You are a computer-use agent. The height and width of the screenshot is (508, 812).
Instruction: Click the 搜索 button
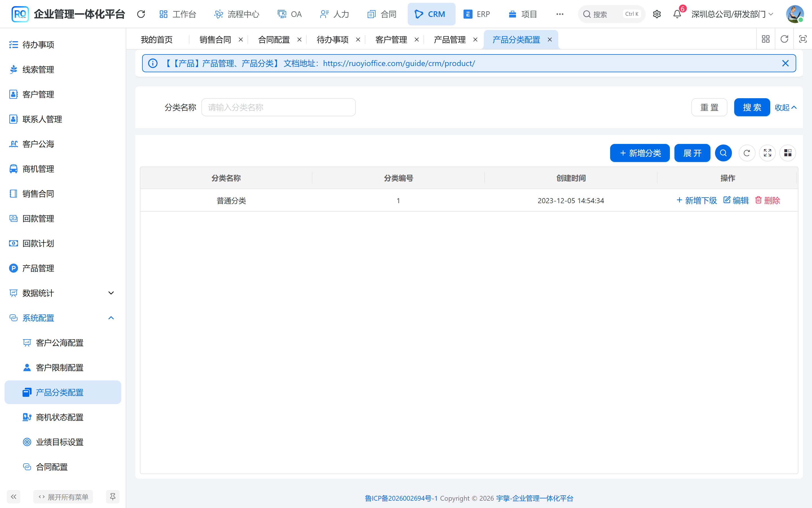[x=752, y=108]
